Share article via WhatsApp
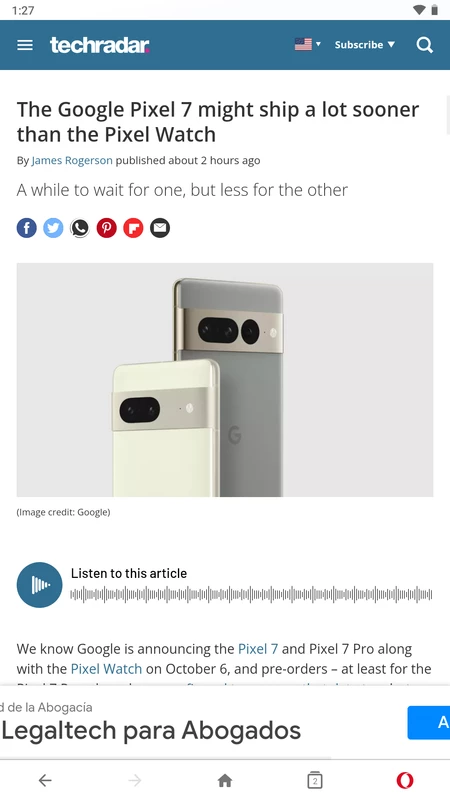Viewport: 450px width, 800px height. [x=80, y=228]
